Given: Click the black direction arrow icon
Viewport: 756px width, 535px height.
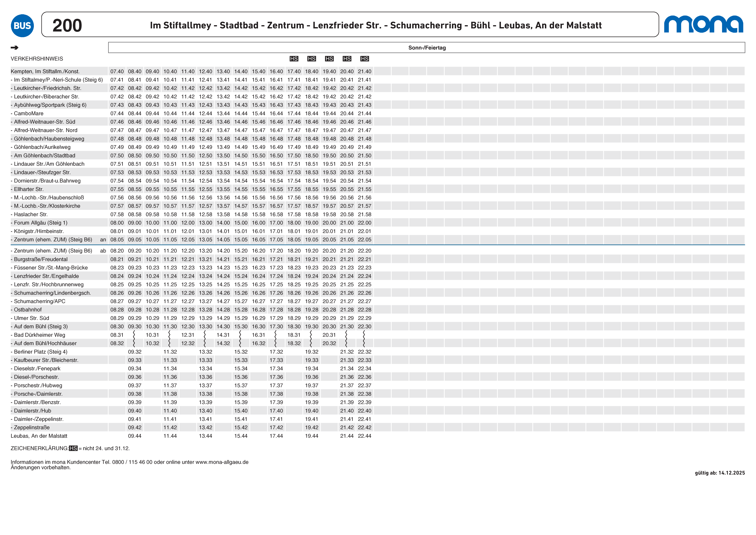Looking at the screenshot, I should pyautogui.click(x=14, y=48).
